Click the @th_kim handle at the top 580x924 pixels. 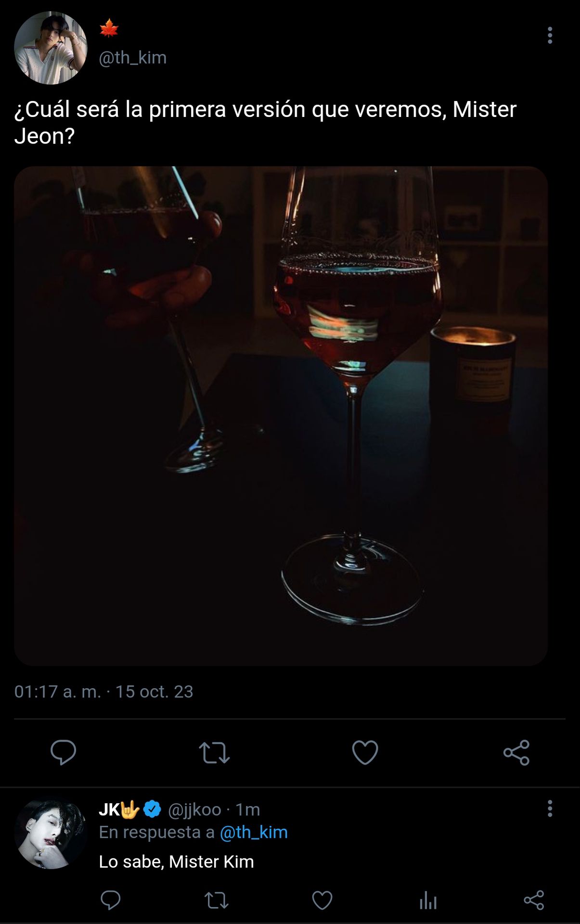click(x=133, y=57)
